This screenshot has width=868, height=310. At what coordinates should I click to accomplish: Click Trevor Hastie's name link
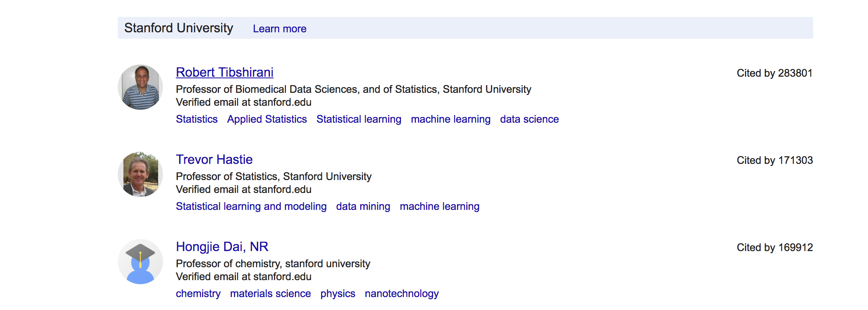click(214, 159)
